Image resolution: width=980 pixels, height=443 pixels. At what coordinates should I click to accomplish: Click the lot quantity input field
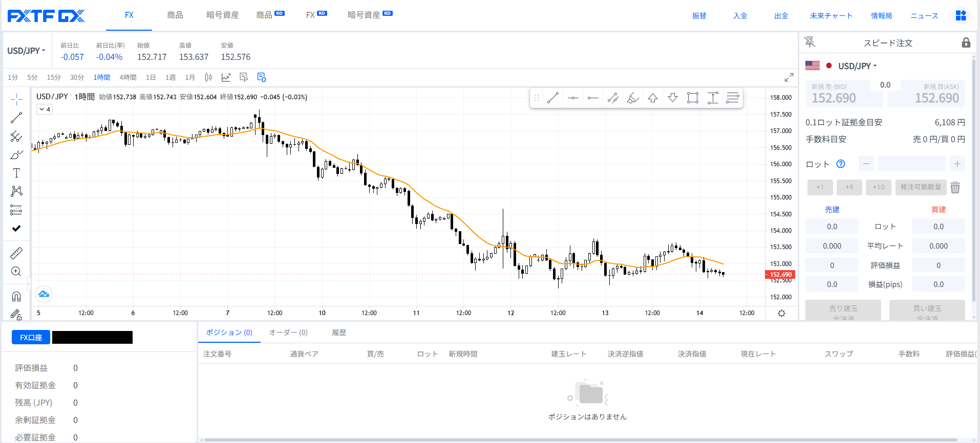point(911,164)
